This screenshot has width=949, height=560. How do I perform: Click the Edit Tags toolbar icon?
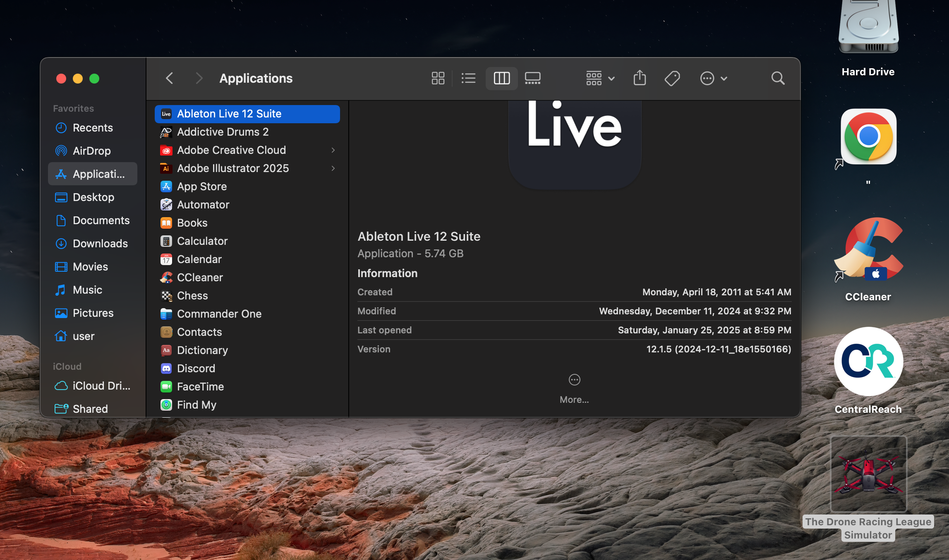pos(672,78)
